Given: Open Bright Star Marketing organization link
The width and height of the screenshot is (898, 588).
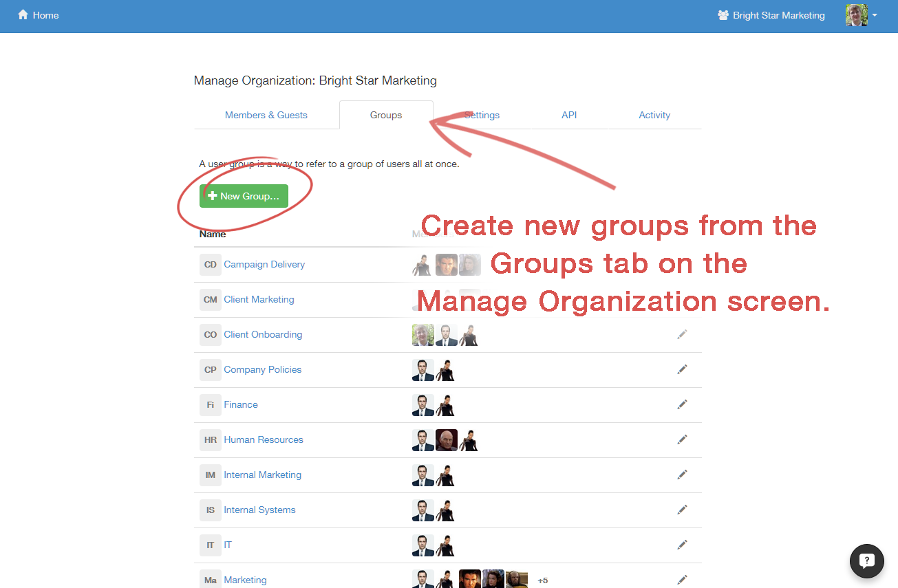Looking at the screenshot, I should [771, 15].
